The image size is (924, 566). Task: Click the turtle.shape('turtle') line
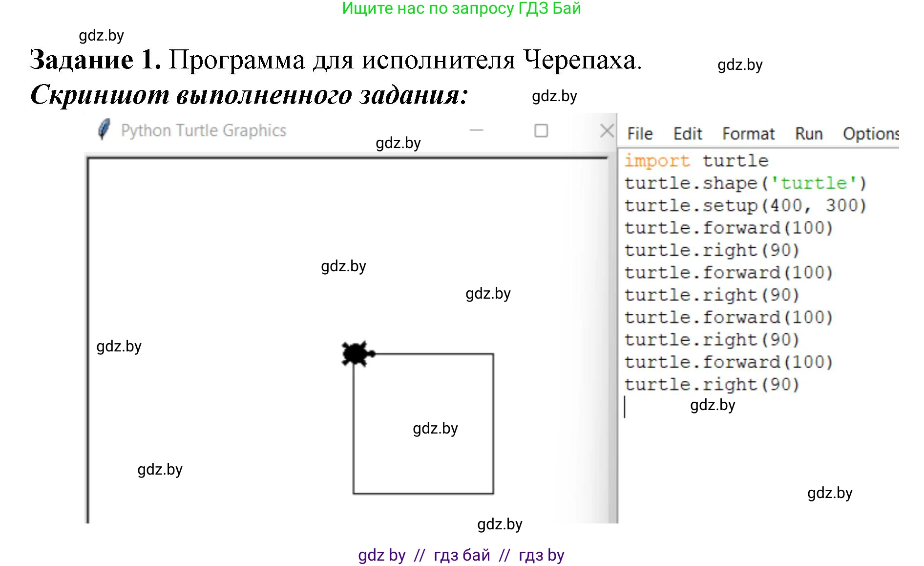[745, 183]
